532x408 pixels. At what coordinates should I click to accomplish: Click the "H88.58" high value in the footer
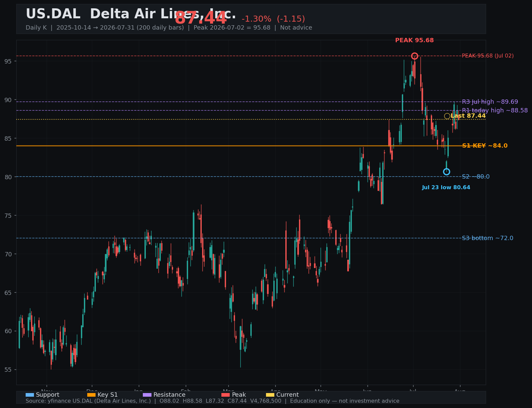[x=192, y=401]
